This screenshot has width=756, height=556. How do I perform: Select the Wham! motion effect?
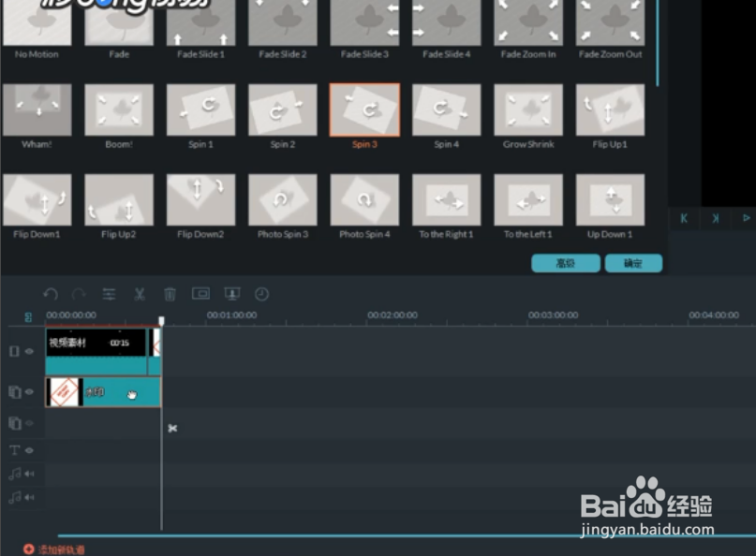click(37, 110)
